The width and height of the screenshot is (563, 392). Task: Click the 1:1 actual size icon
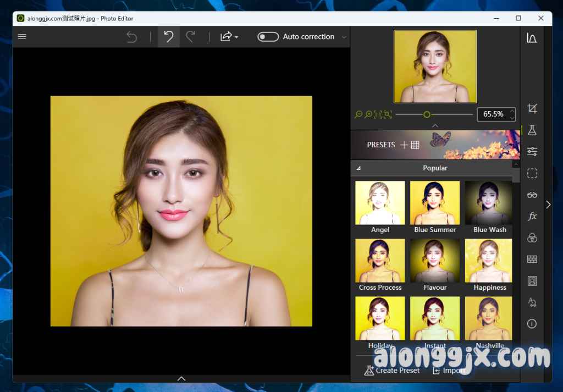tap(378, 114)
